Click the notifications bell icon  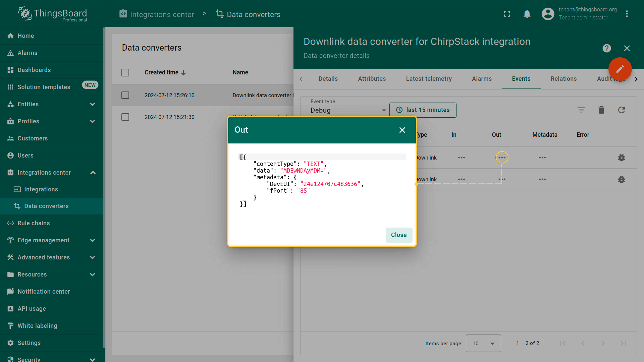[x=527, y=14]
